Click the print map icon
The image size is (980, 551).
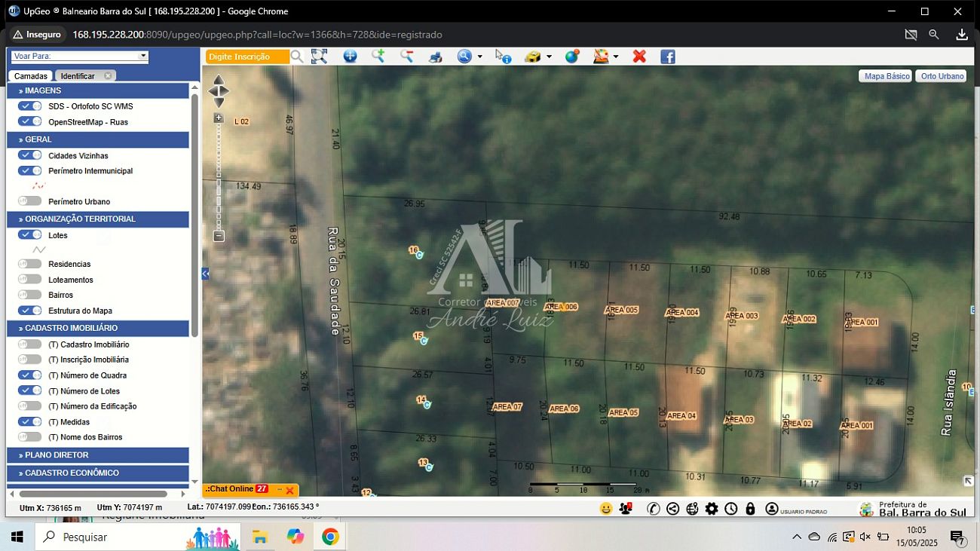pyautogui.click(x=436, y=57)
